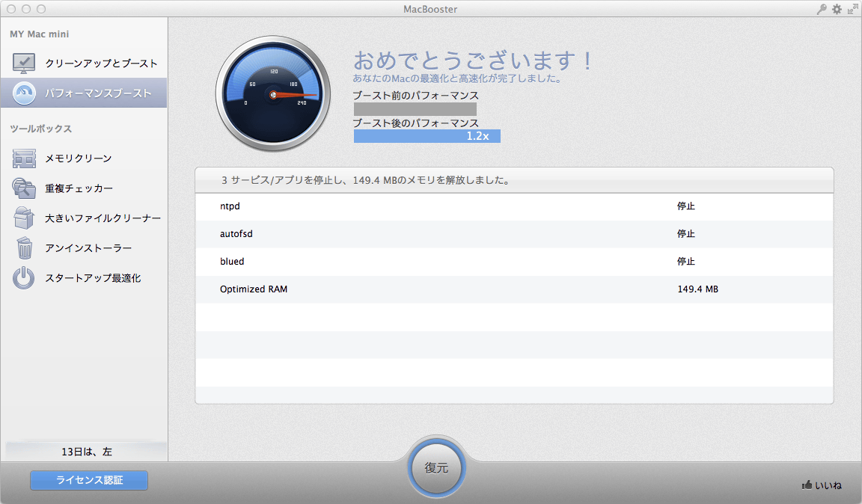Click 停止 status for blued

686,261
